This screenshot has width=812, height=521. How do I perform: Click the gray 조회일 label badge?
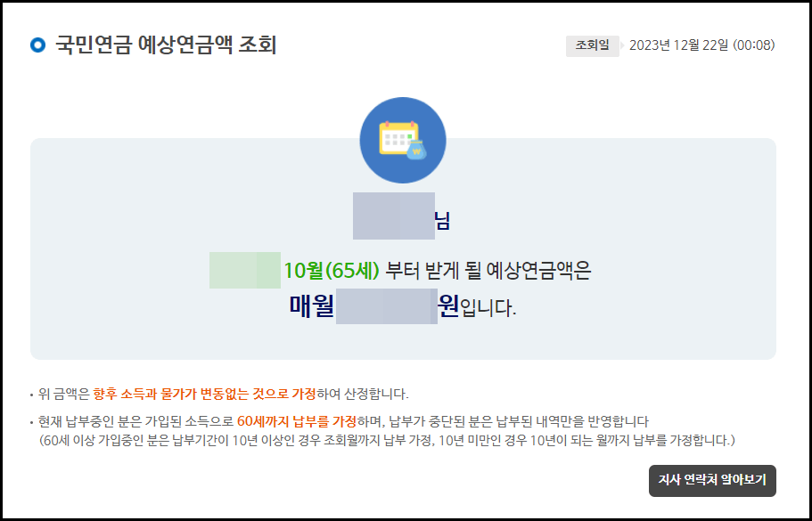[592, 43]
